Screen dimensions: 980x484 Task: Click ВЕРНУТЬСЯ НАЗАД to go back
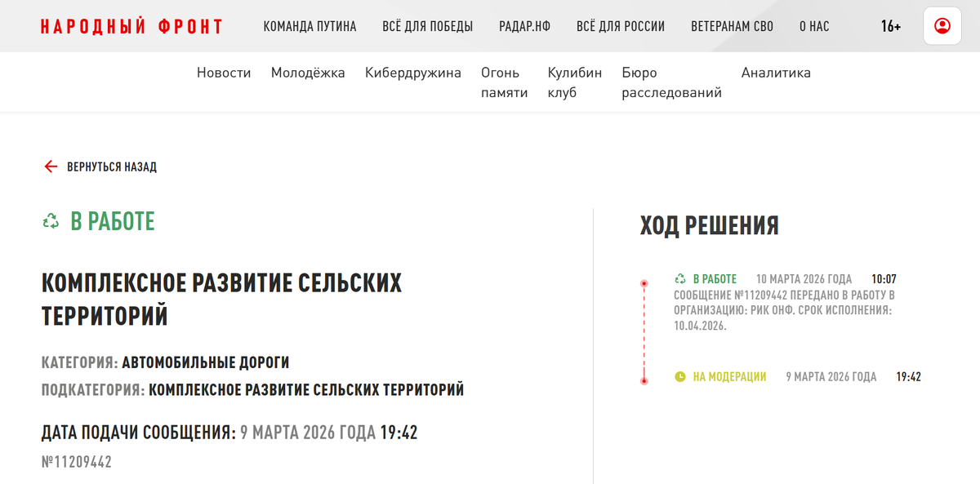(113, 167)
